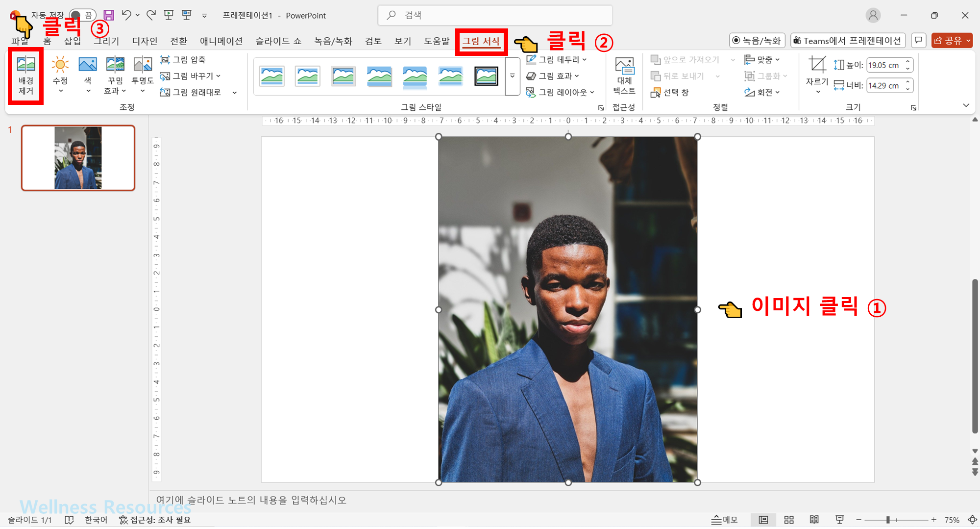Click the 검색 search box
Viewport: 980px width, 529px height.
pyautogui.click(x=495, y=15)
